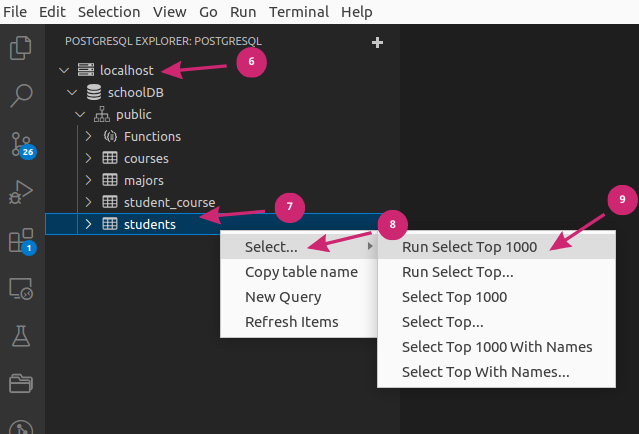This screenshot has width=639, height=434.
Task: Expand the Functions node
Action: [x=88, y=136]
